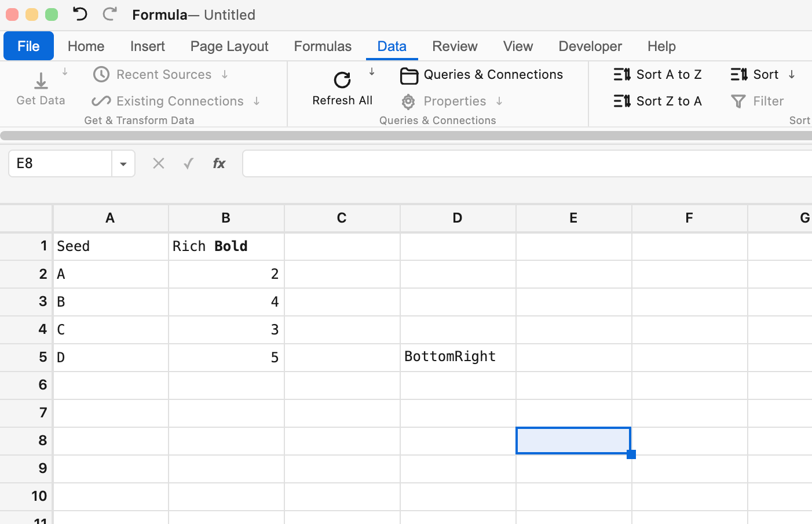Open the Properties dropdown arrow
Viewport: 812px width, 524px height.
point(498,101)
